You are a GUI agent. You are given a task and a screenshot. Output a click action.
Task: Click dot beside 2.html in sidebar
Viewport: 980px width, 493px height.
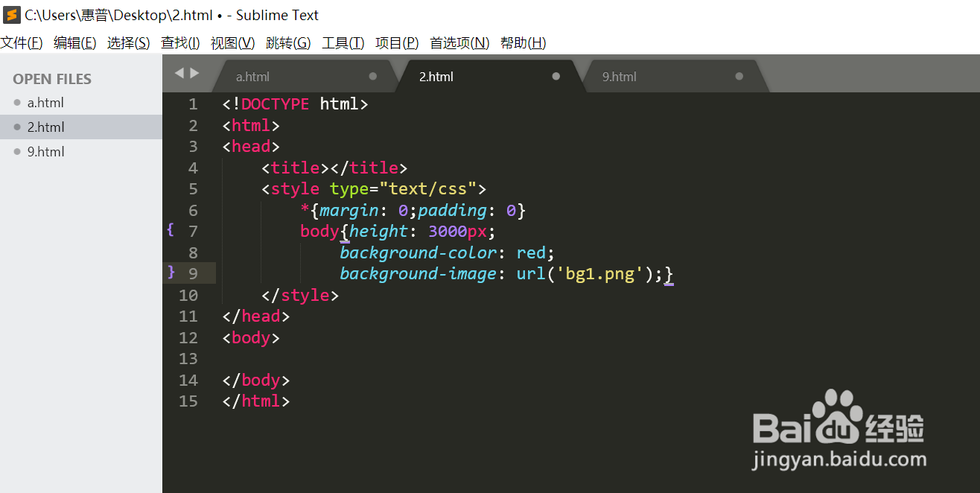coord(17,127)
